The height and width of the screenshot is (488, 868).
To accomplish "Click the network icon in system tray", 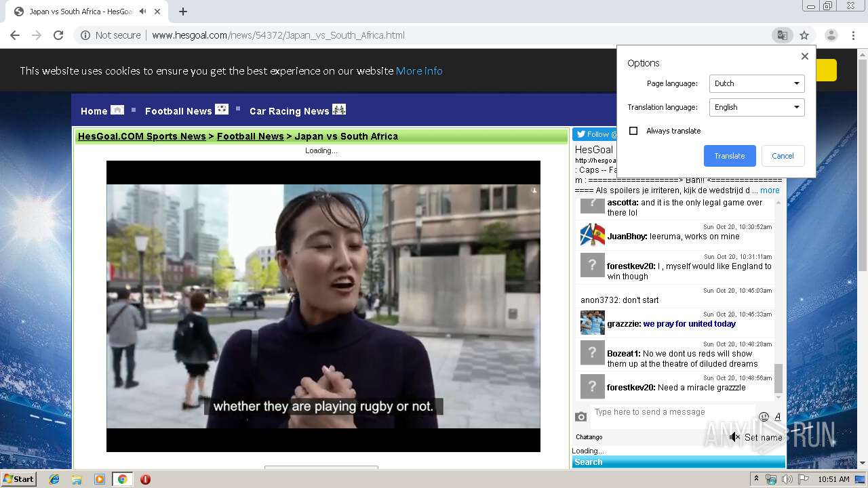I will click(772, 479).
